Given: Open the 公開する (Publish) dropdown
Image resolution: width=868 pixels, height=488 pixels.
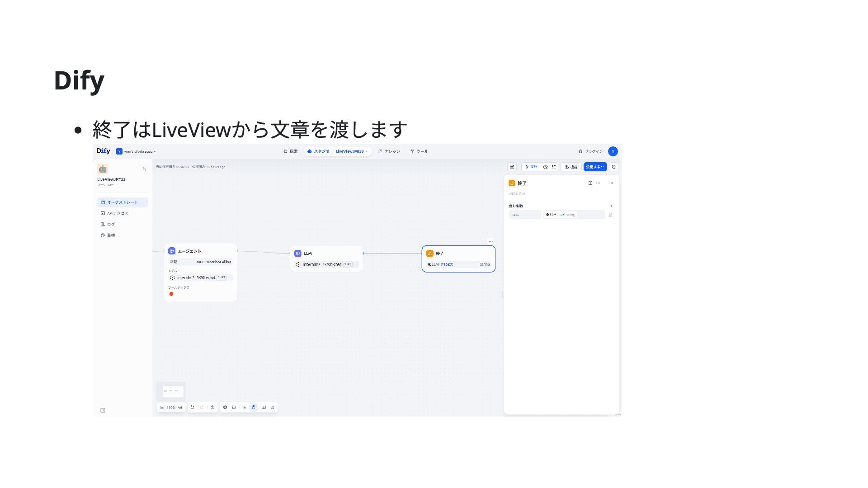Looking at the screenshot, I should pos(595,167).
